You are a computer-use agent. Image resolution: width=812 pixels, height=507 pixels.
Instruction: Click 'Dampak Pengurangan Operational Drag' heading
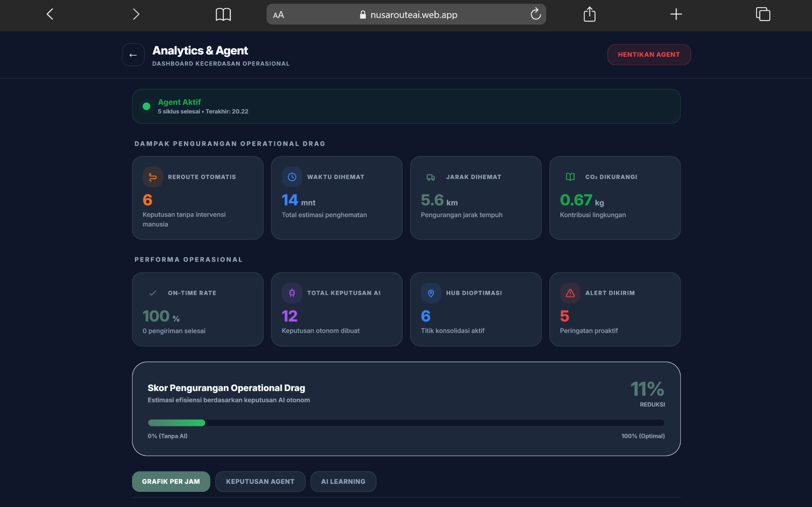[x=230, y=144]
